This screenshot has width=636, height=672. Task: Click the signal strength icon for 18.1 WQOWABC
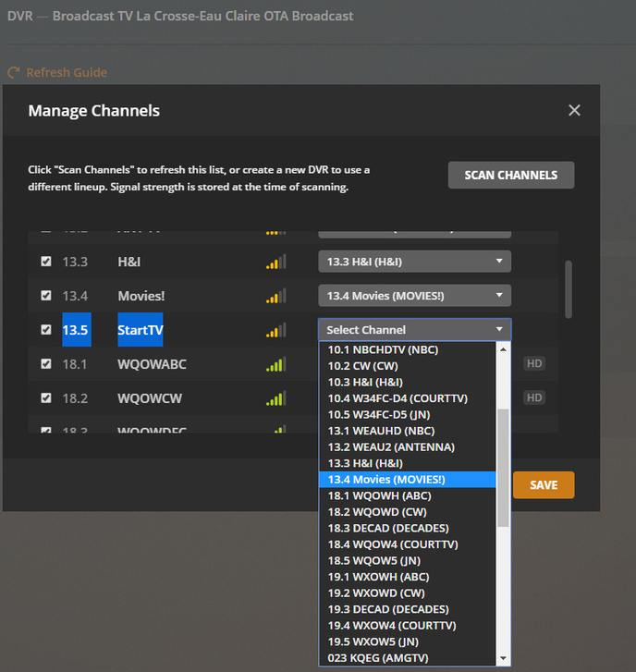pyautogui.click(x=276, y=364)
